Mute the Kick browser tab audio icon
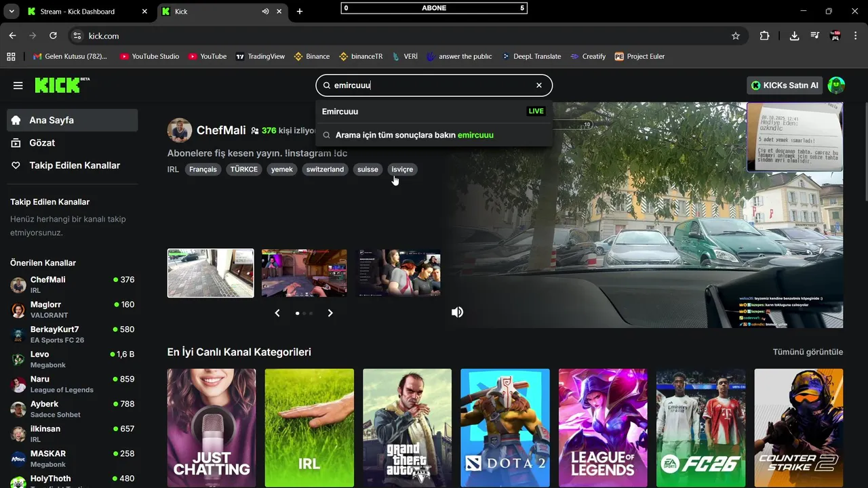This screenshot has height=488, width=868. (265, 12)
